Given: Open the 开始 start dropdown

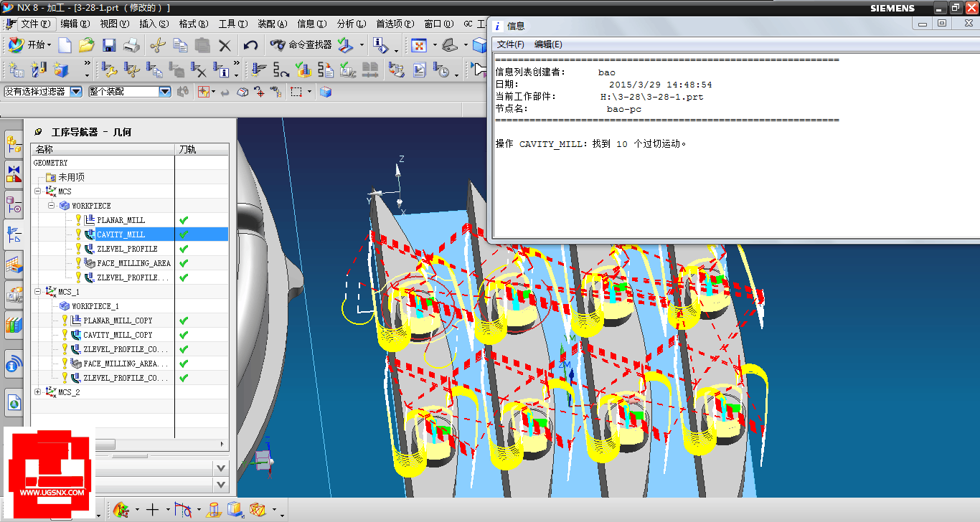Looking at the screenshot, I should point(29,44).
